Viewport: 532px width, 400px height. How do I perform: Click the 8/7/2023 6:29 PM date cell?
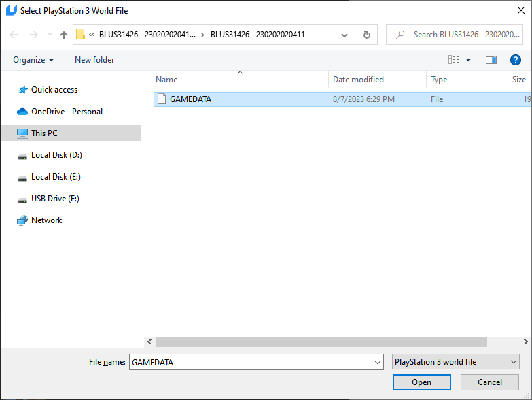tap(363, 99)
